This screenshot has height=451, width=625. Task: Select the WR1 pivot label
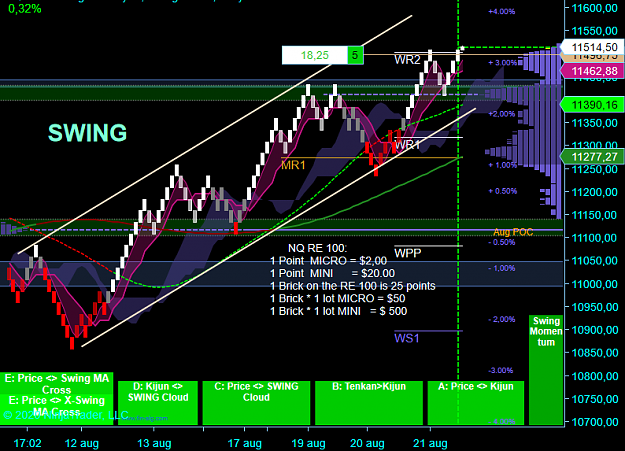pyautogui.click(x=407, y=145)
